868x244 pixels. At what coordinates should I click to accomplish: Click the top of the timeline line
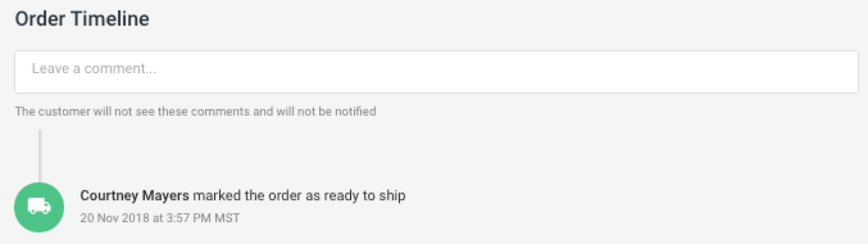pos(40,132)
